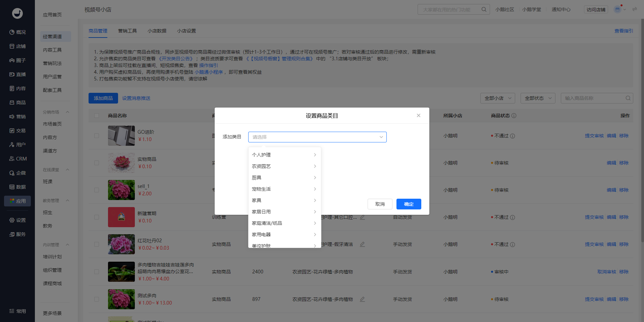Open the 设置 settings sidebar item
The image size is (644, 322).
click(x=17, y=220)
